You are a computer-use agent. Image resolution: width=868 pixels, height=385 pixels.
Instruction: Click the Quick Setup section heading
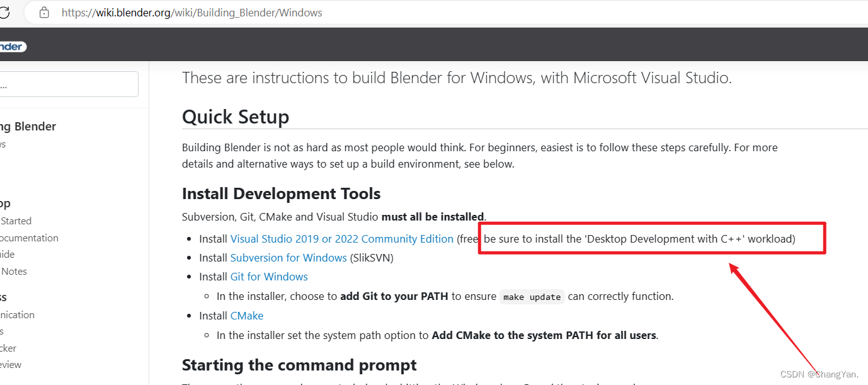pyautogui.click(x=235, y=117)
